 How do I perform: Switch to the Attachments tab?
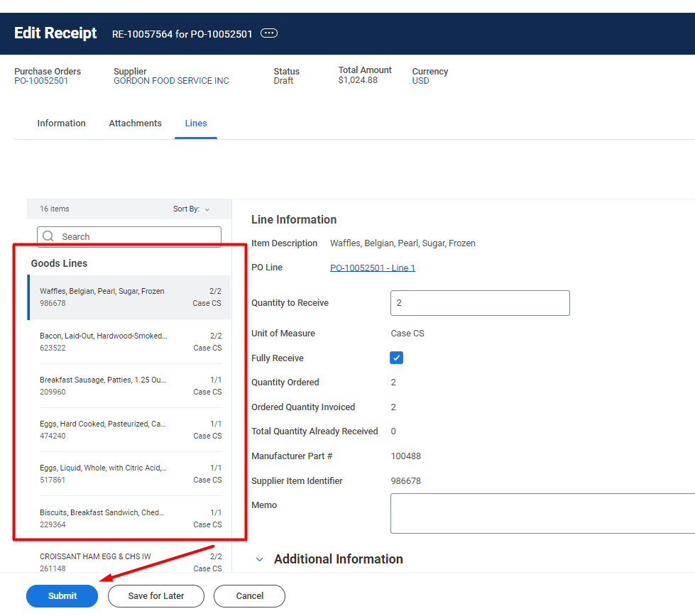point(135,123)
